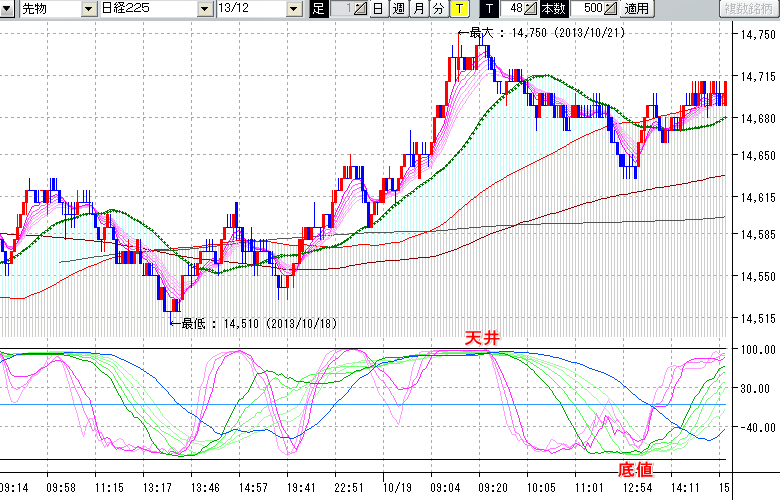Select the 月 monthly timeframe button
780x500 pixels.
coord(418,9)
